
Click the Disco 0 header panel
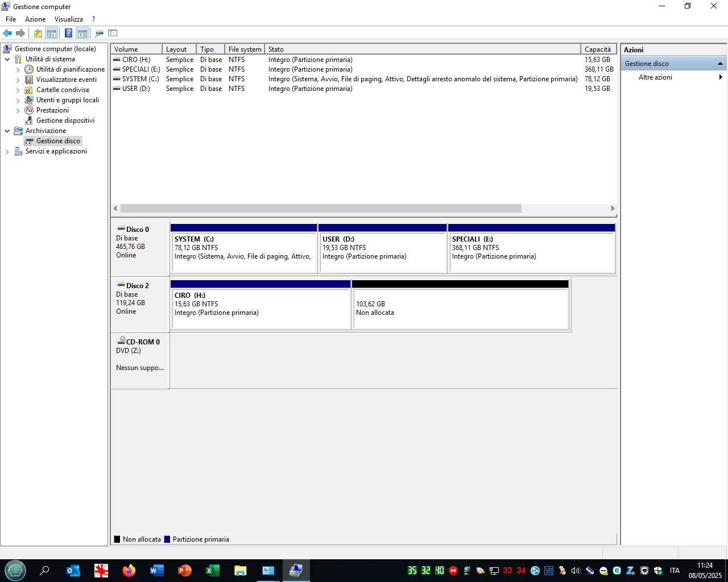(140, 248)
